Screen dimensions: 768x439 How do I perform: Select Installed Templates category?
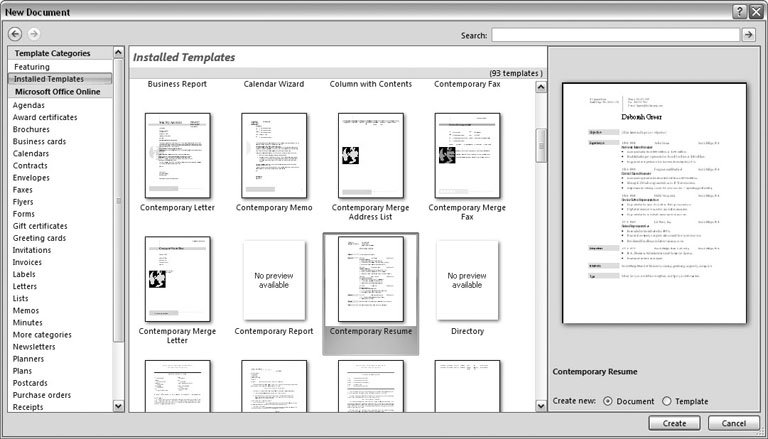coord(60,79)
